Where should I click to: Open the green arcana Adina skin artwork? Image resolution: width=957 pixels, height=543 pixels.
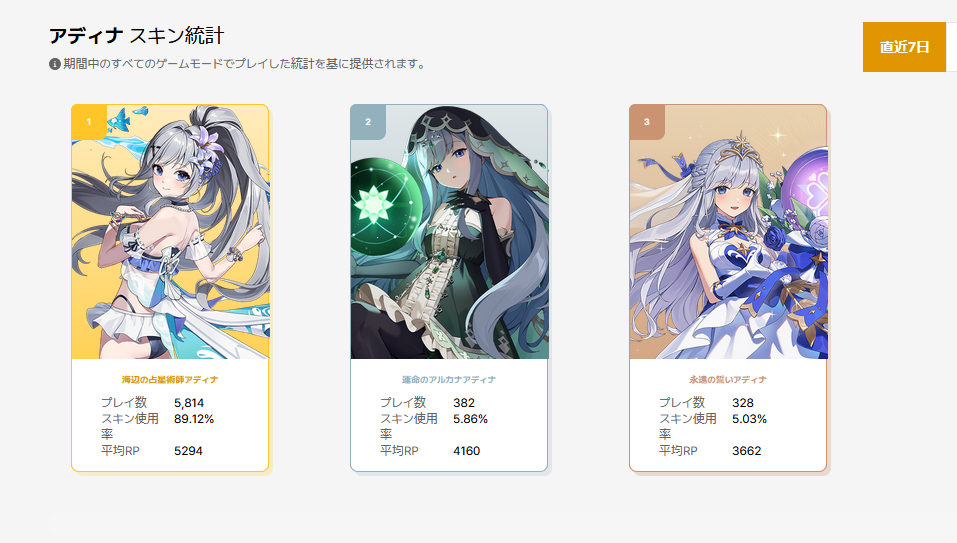click(449, 232)
